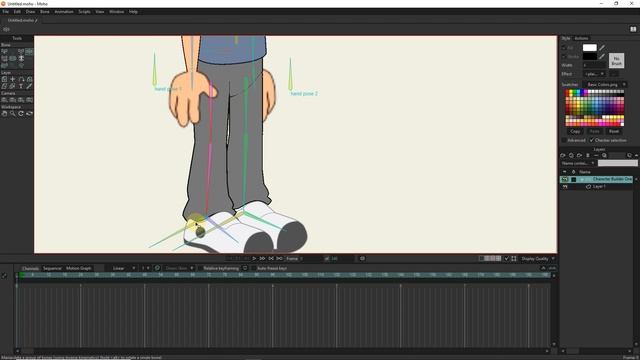The width and height of the screenshot is (640, 360).
Task: Toggle Auto-freeze keys checkbox
Action: pyautogui.click(x=253, y=269)
